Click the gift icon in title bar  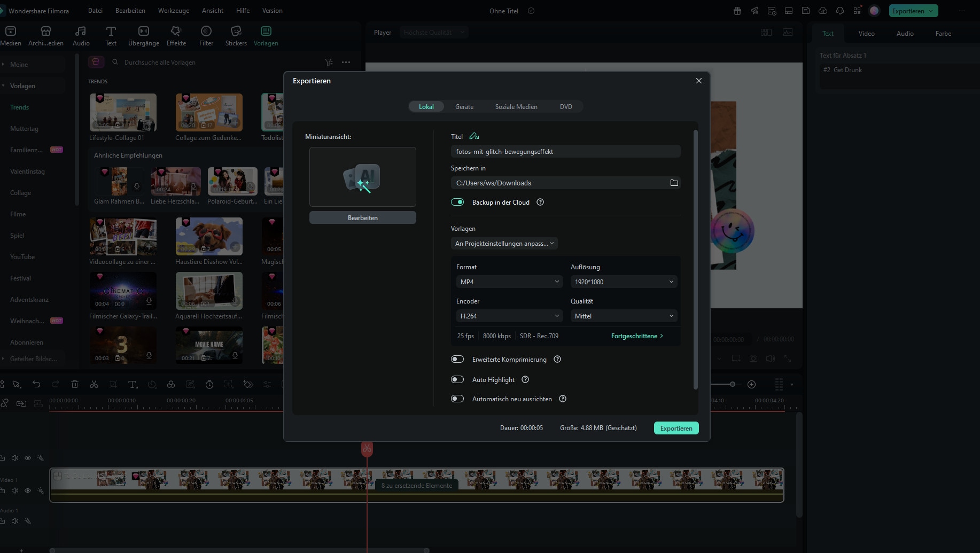(x=737, y=11)
